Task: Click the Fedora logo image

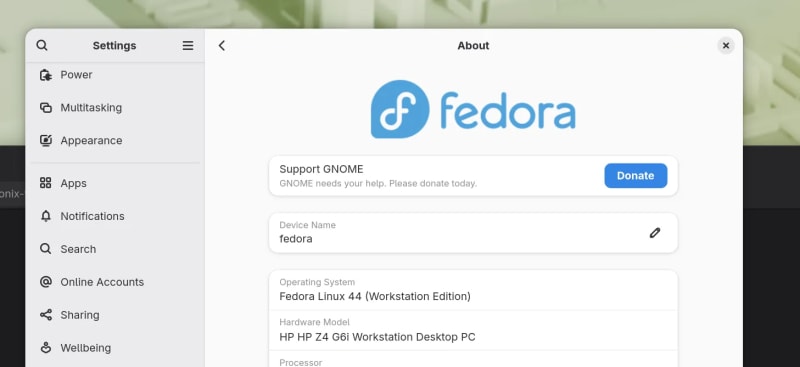Action: [x=473, y=109]
